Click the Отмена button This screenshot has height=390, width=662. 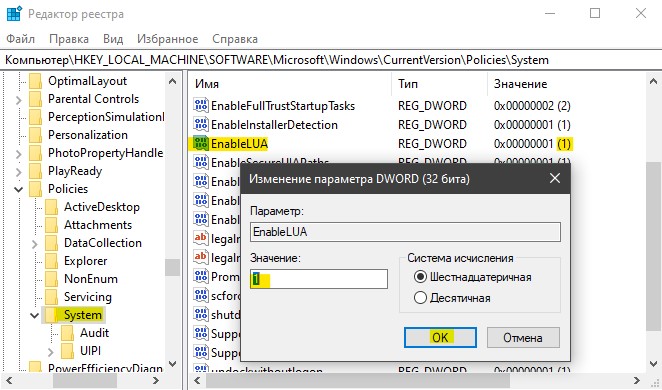pos(523,337)
